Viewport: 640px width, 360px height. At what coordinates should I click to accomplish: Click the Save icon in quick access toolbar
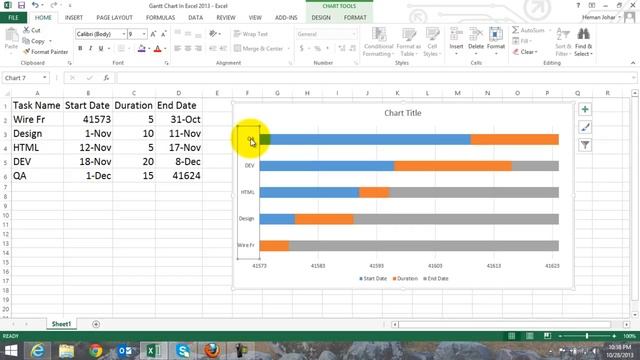[x=21, y=6]
